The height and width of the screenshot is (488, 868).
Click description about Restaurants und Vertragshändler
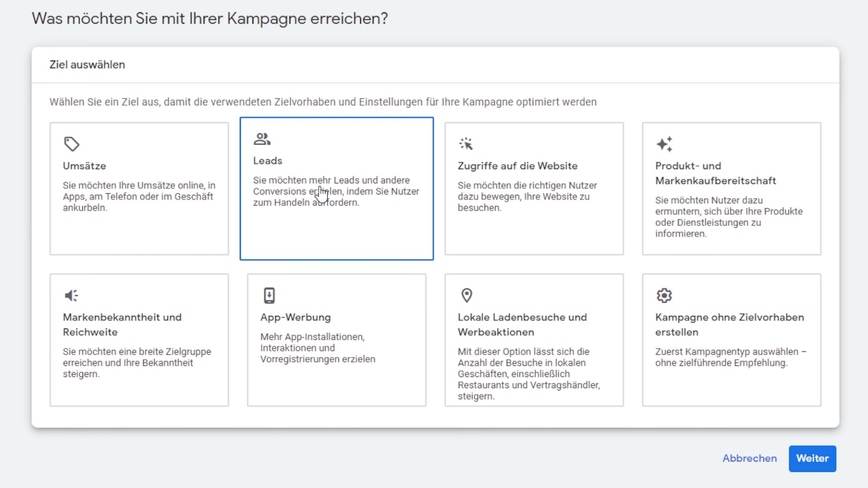coord(529,374)
